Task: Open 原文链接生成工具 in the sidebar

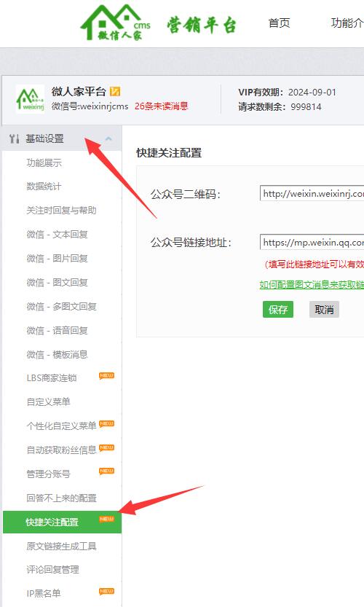Action: pos(61,546)
